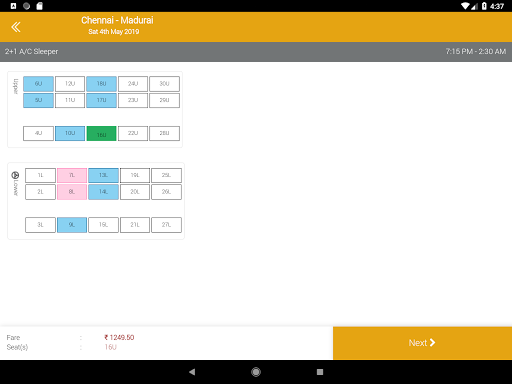The width and height of the screenshot is (512, 384).
Task: Select lower seat 21L
Action: (135, 225)
